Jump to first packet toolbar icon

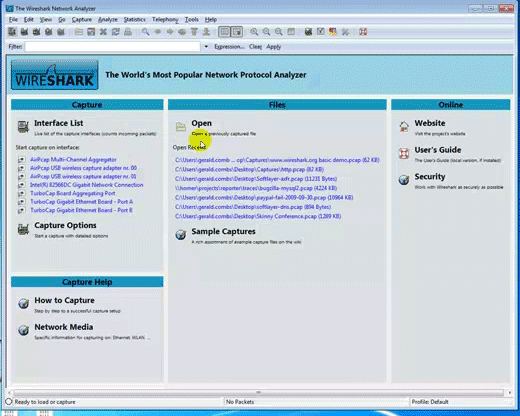coord(194,32)
